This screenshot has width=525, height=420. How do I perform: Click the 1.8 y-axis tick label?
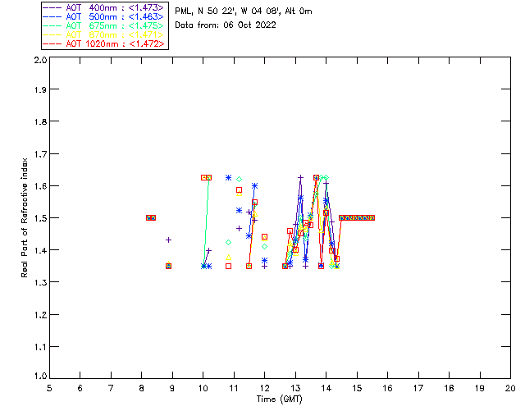click(x=40, y=121)
